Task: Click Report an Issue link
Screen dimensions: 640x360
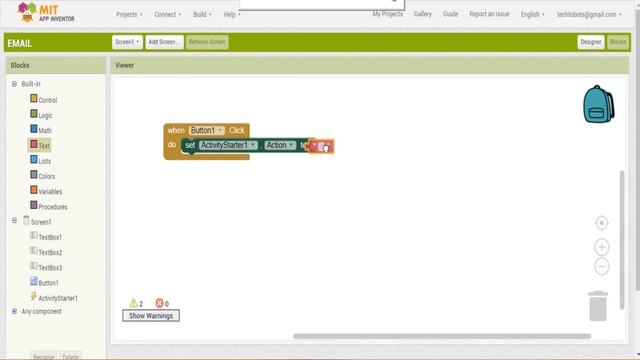Action: click(x=489, y=14)
